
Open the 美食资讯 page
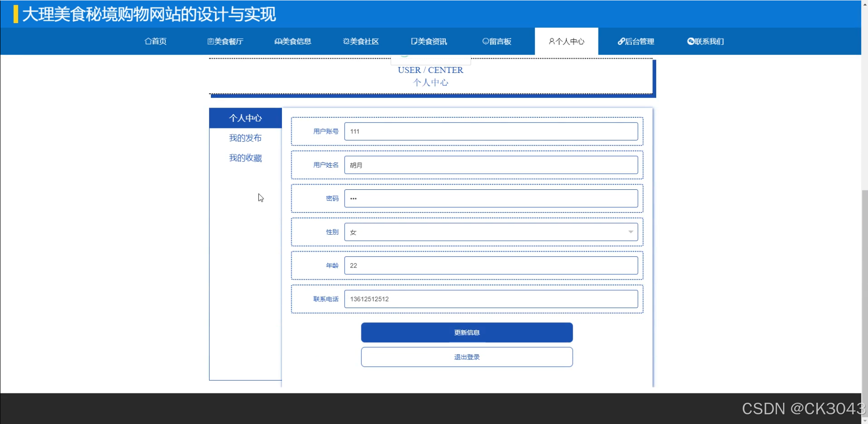point(429,41)
